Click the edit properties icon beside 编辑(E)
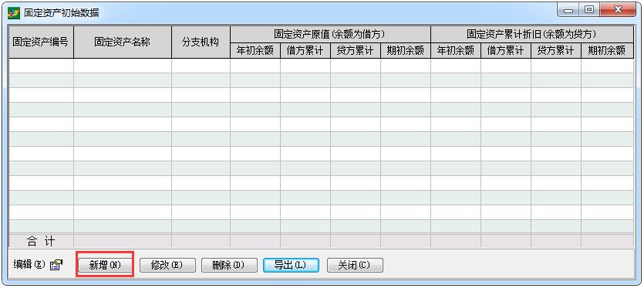This screenshot has width=644, height=288. coord(56,266)
